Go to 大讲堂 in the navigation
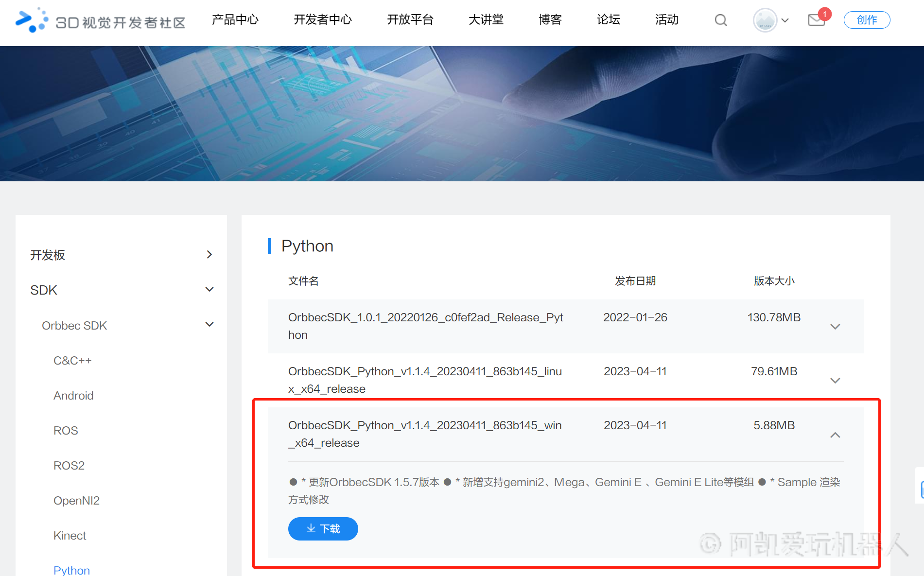The width and height of the screenshot is (924, 576). click(486, 19)
